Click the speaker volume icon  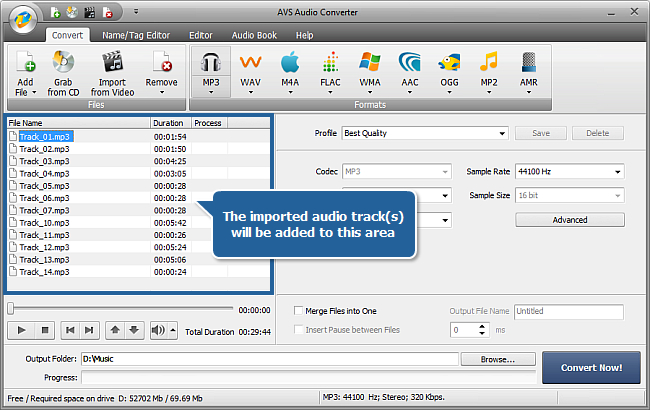[158, 330]
